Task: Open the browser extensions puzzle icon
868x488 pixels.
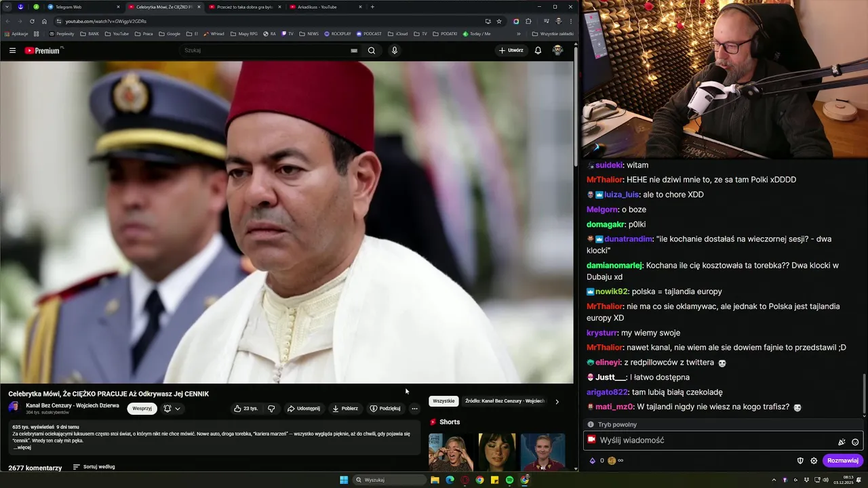Action: click(x=528, y=21)
